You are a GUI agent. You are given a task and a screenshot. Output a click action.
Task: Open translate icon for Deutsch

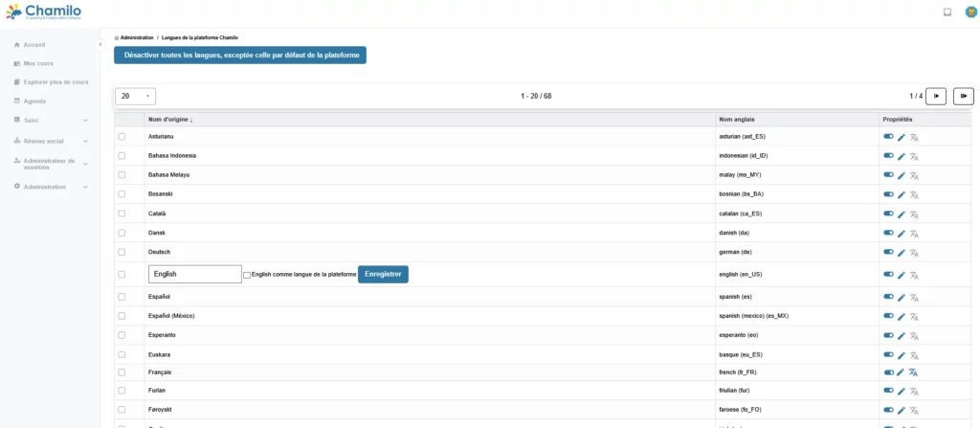click(x=914, y=254)
